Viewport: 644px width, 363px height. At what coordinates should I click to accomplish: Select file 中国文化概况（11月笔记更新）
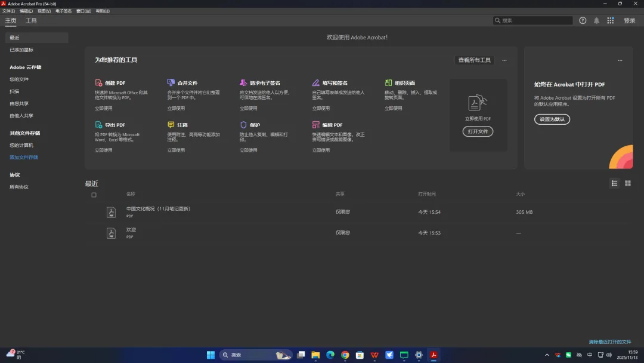[x=358, y=212]
